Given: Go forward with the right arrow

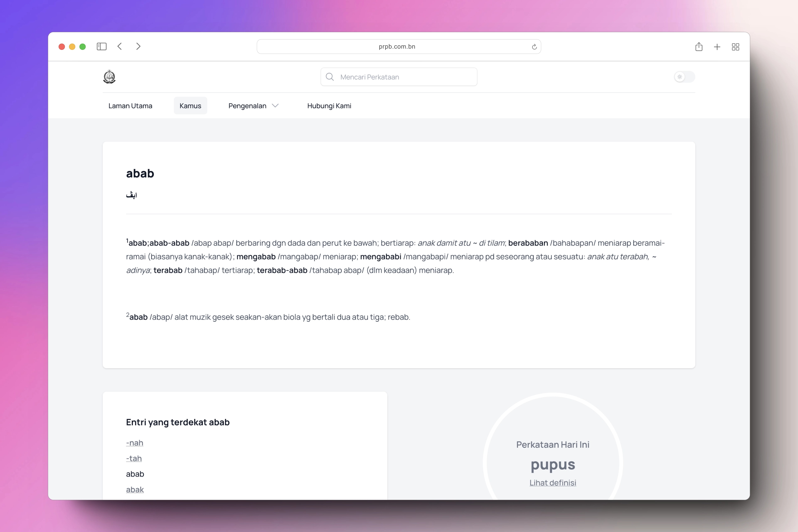Looking at the screenshot, I should [x=138, y=47].
